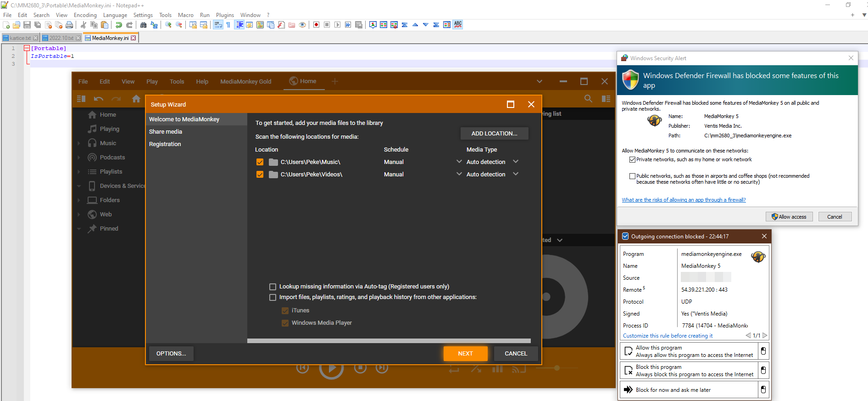This screenshot has width=868, height=401.
Task: Open the firewall risks help link
Action: (x=684, y=200)
